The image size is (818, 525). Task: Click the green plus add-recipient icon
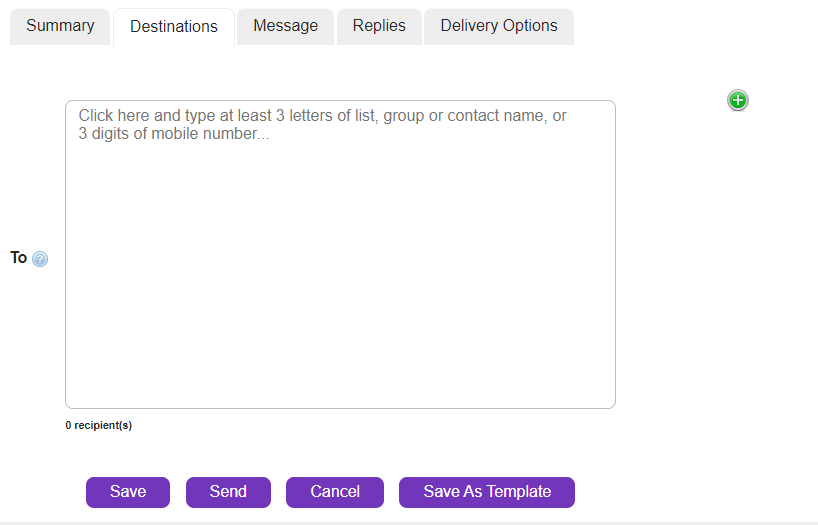[x=737, y=100]
